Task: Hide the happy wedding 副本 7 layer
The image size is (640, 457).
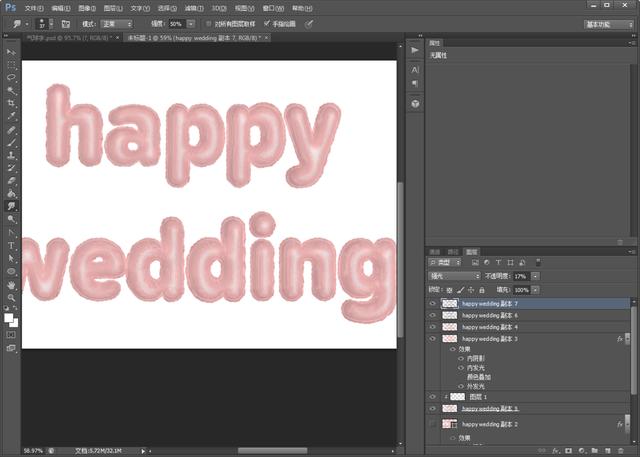Action: pyautogui.click(x=433, y=304)
